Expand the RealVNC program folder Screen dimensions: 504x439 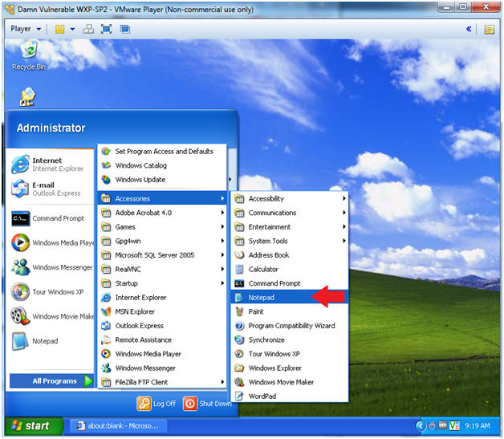point(162,270)
